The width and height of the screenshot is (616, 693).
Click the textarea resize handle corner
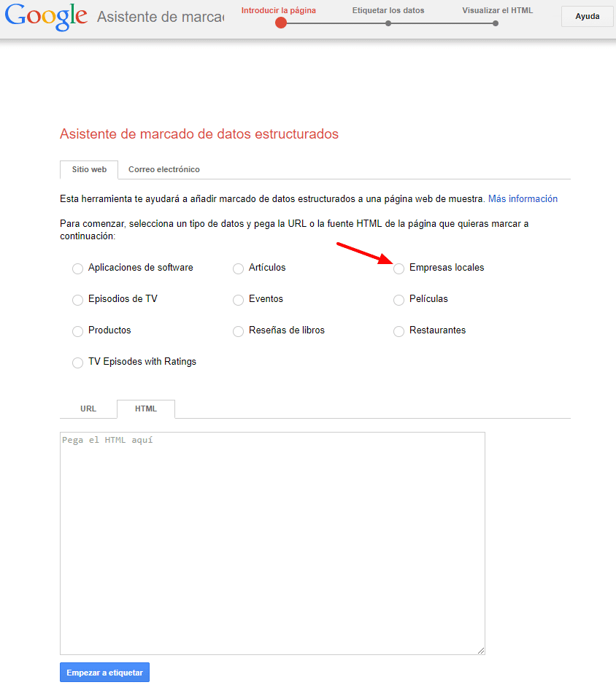(481, 651)
